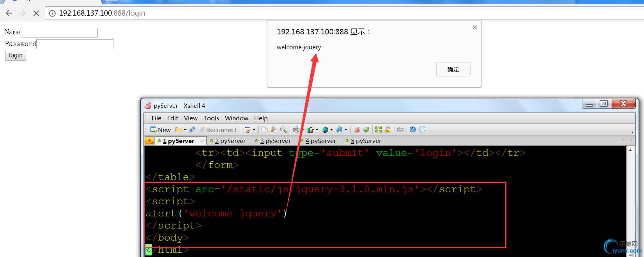Image resolution: width=644 pixels, height=257 pixels.
Task: Expand the properties dropdown arrow
Action: pos(254,130)
